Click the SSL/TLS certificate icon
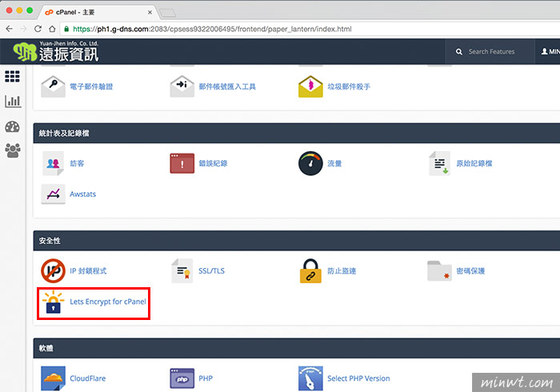This screenshot has width=560, height=392. (x=182, y=270)
